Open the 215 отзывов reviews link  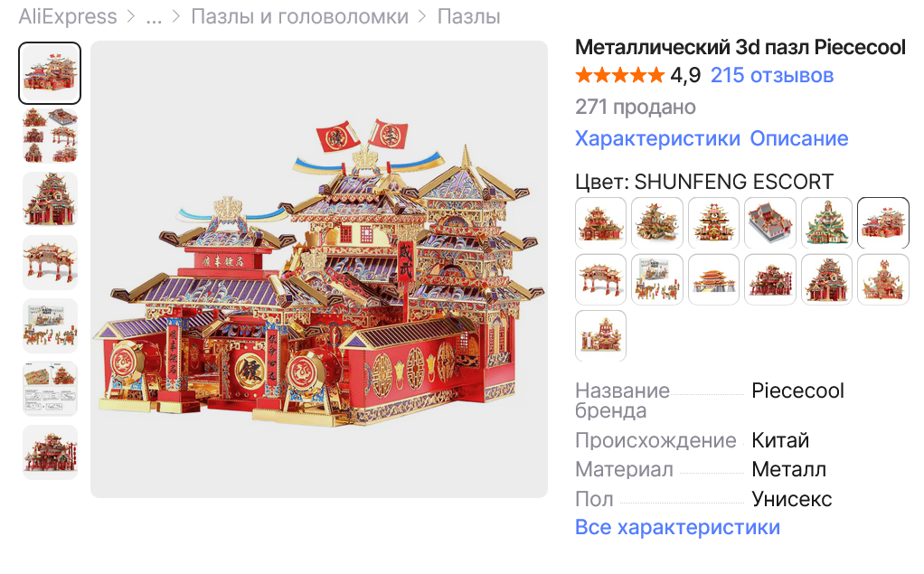click(772, 75)
